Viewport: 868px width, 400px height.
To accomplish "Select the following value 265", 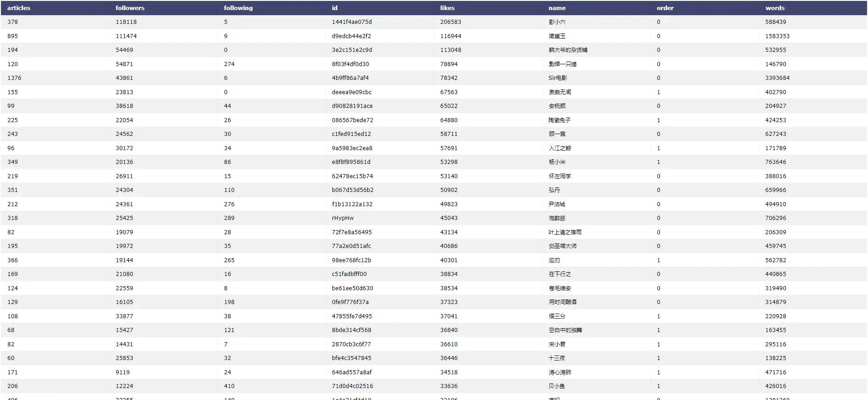I will 229,260.
